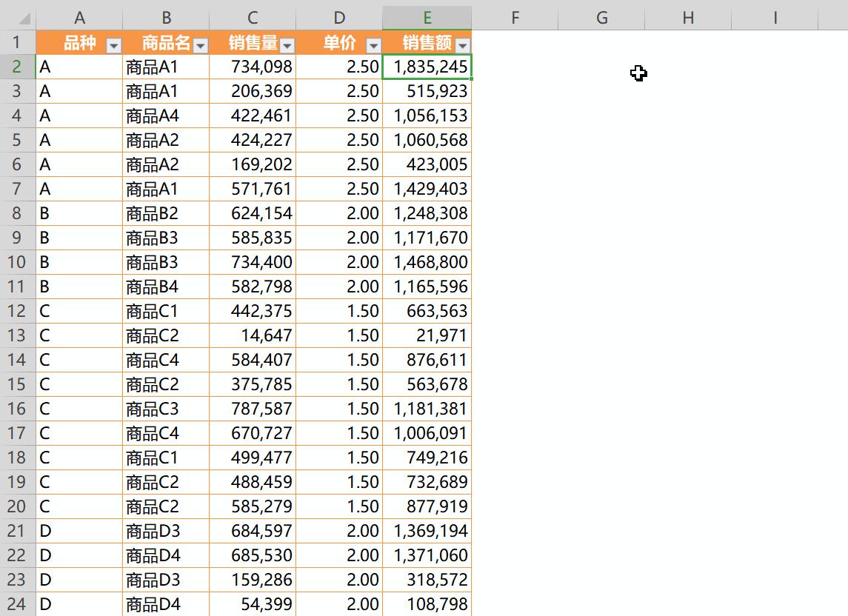Click the cell with value 14,647
Screen dimensions: 848x616
(253, 335)
